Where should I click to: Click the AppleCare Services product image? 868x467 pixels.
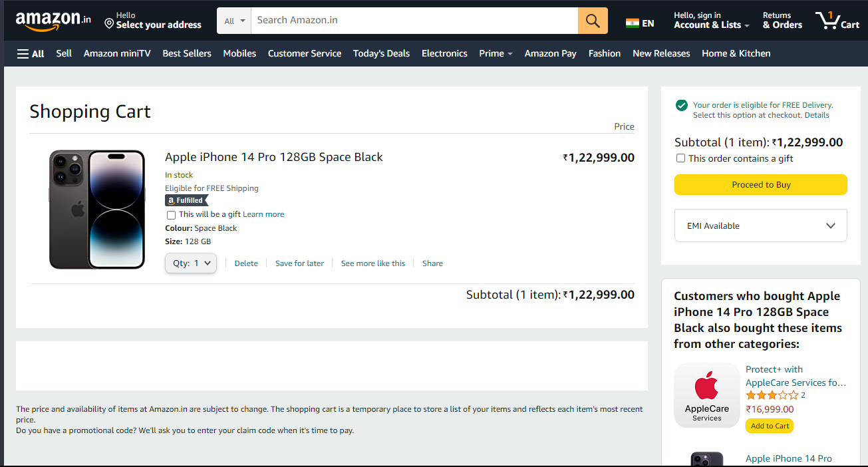706,395
